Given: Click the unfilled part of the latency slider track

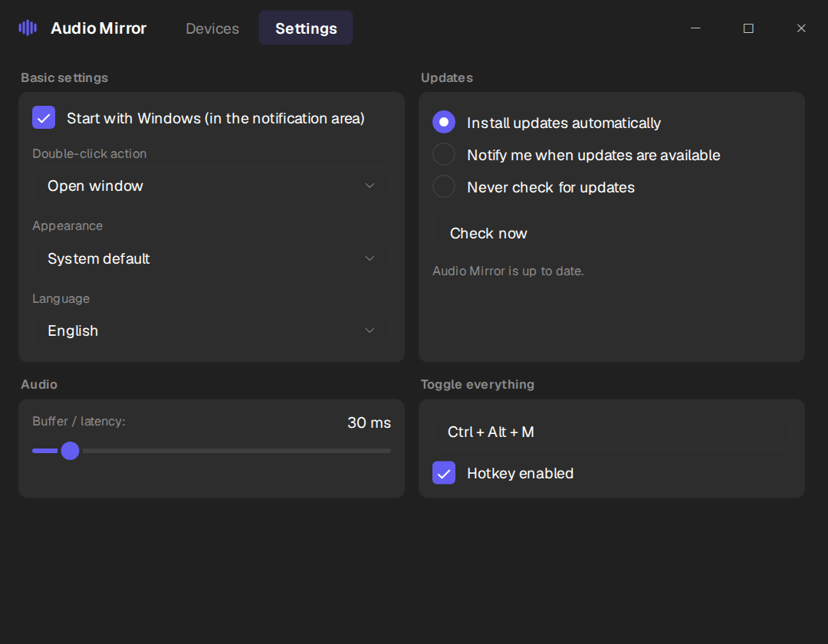Looking at the screenshot, I should click(236, 451).
